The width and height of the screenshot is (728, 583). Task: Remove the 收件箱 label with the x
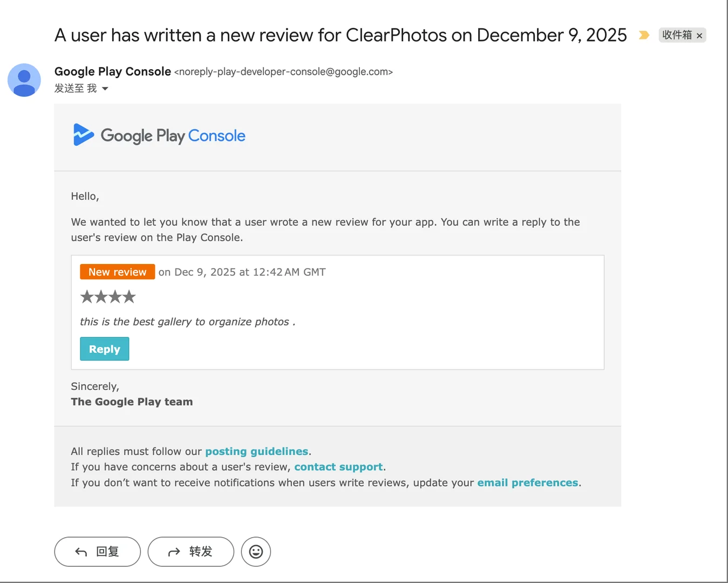[699, 36]
